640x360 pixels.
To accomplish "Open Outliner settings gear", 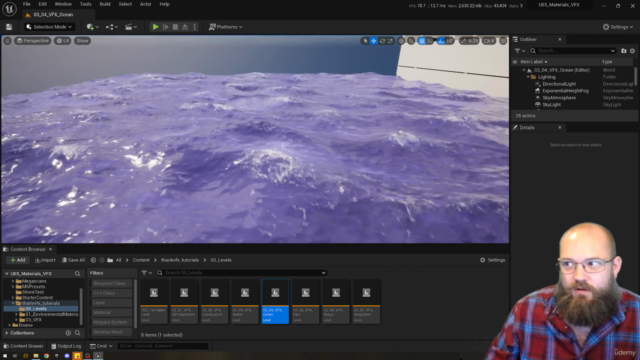I will (x=632, y=51).
